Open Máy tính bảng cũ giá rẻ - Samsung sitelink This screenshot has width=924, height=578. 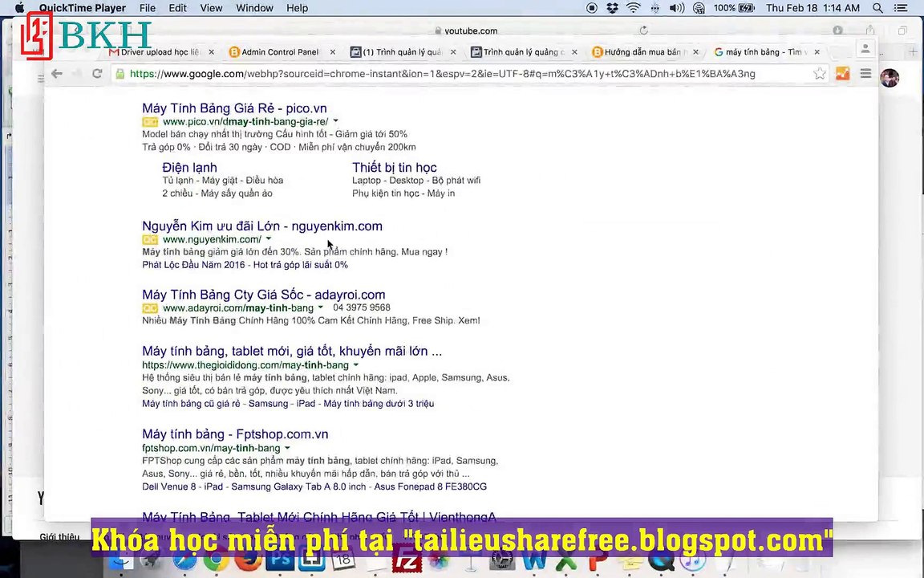coord(214,404)
